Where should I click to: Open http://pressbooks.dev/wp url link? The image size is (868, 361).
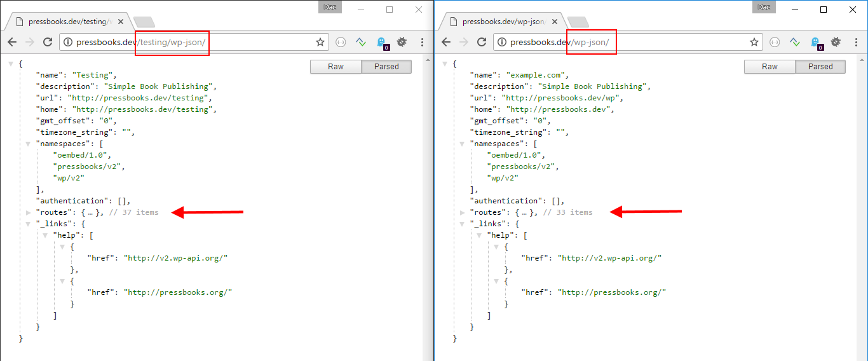[x=562, y=98]
